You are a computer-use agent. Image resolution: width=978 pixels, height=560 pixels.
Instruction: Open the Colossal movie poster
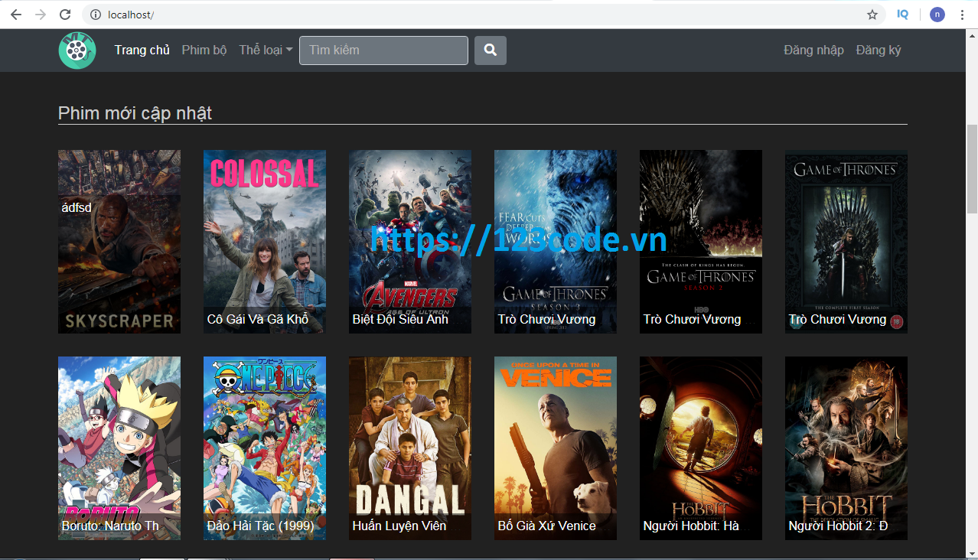pos(265,241)
